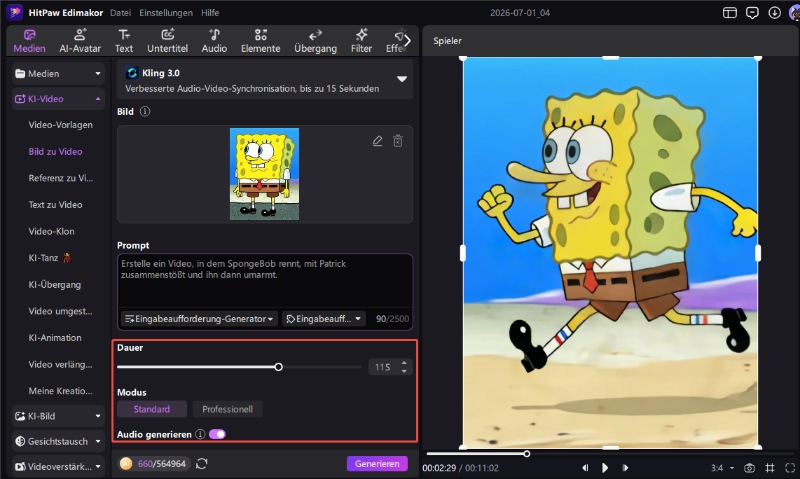Select Referenz zu Vi... in the sidebar
Screen dimensions: 800x479
tap(61, 178)
